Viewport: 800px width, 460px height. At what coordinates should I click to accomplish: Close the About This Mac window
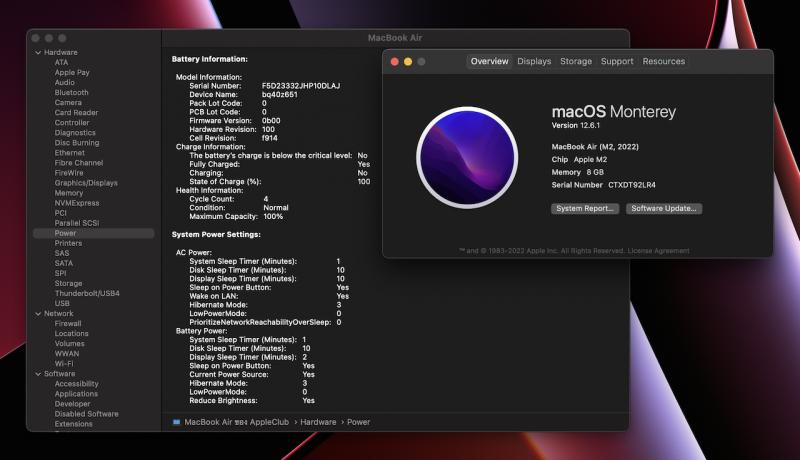pos(393,62)
